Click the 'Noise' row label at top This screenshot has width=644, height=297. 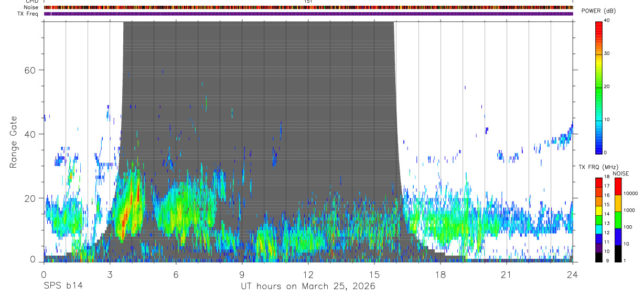click(31, 7)
